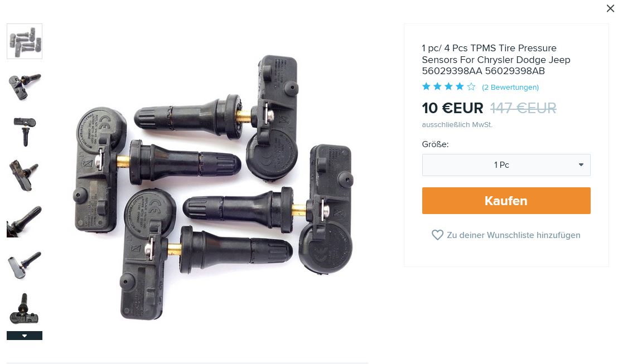Show more thumbnails with down arrow

pos(25,336)
